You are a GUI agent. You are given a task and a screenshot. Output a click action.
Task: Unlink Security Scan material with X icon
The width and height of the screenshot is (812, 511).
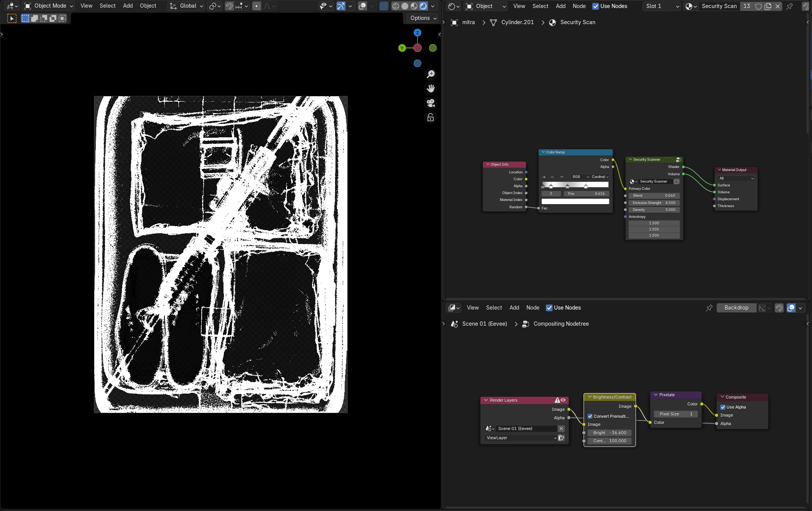(777, 6)
